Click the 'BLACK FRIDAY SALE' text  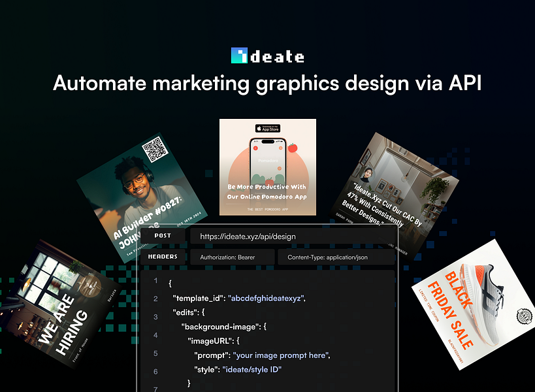(x=449, y=310)
